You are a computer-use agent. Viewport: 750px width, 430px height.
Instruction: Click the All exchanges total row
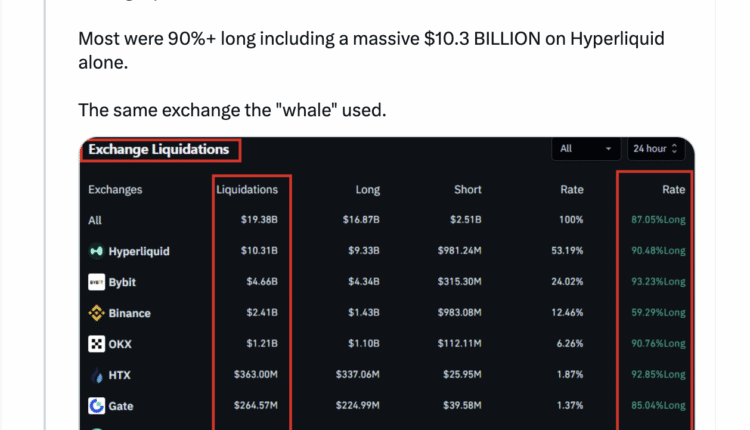pyautogui.click(x=95, y=220)
